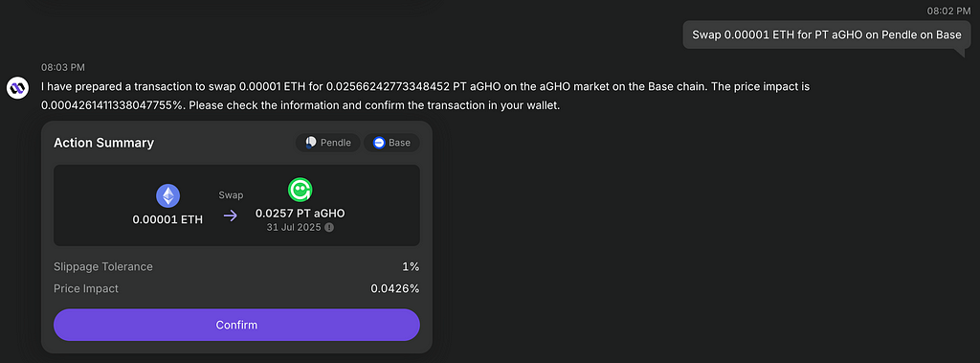
Task: Click the 0.0257 PT aGHO amount
Action: tap(300, 214)
